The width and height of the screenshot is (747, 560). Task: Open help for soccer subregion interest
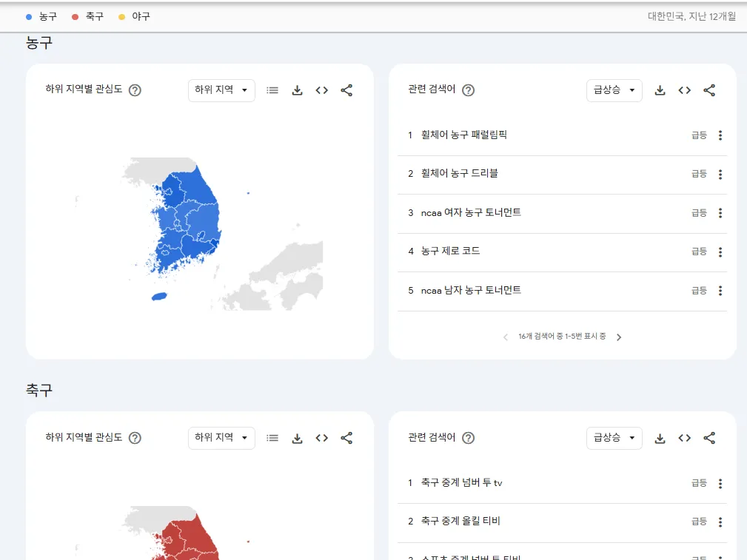pos(135,438)
